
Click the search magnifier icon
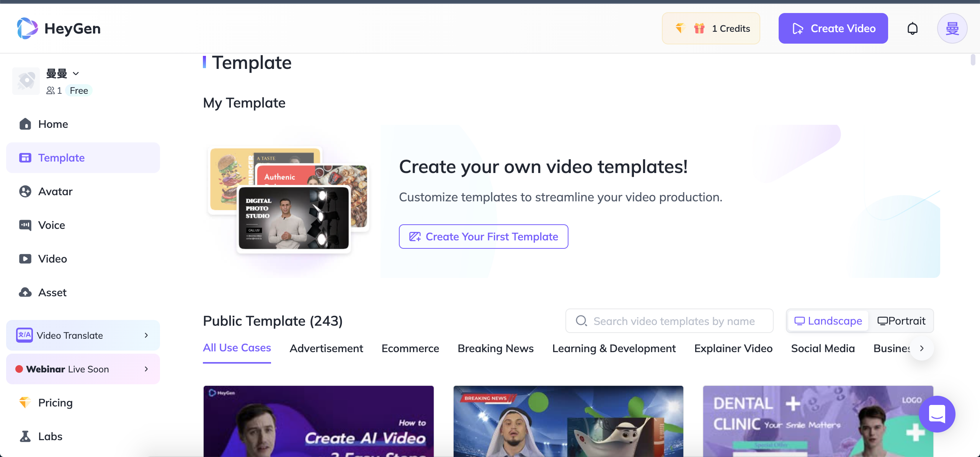[581, 321]
